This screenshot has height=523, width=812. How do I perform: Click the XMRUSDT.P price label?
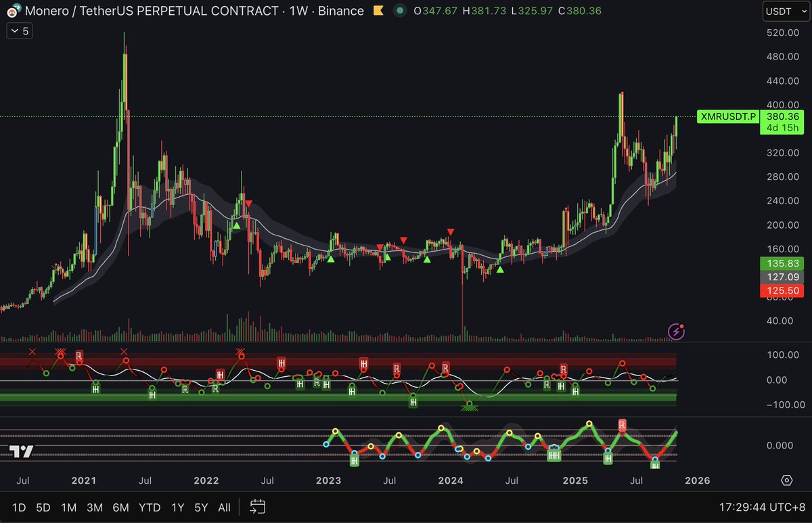point(728,116)
